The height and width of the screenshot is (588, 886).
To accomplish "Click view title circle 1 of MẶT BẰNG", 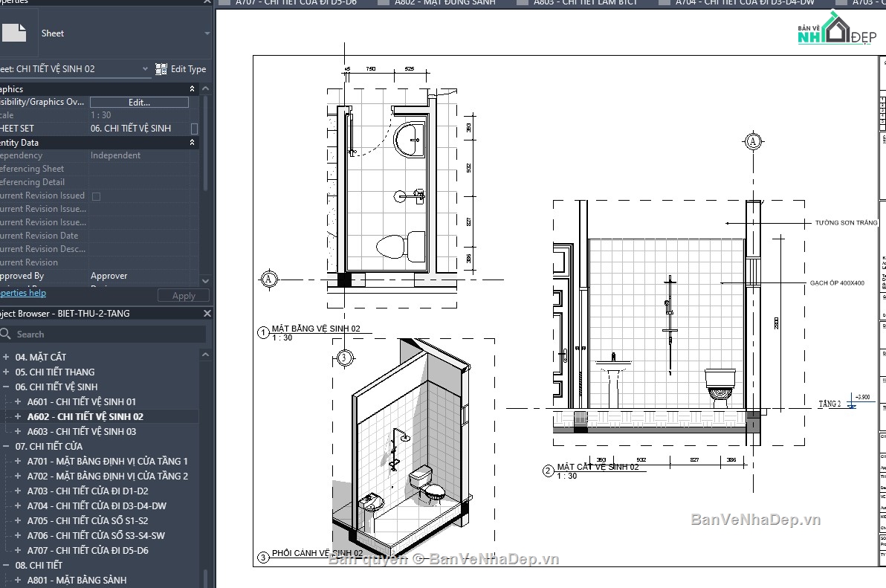I will click(262, 333).
